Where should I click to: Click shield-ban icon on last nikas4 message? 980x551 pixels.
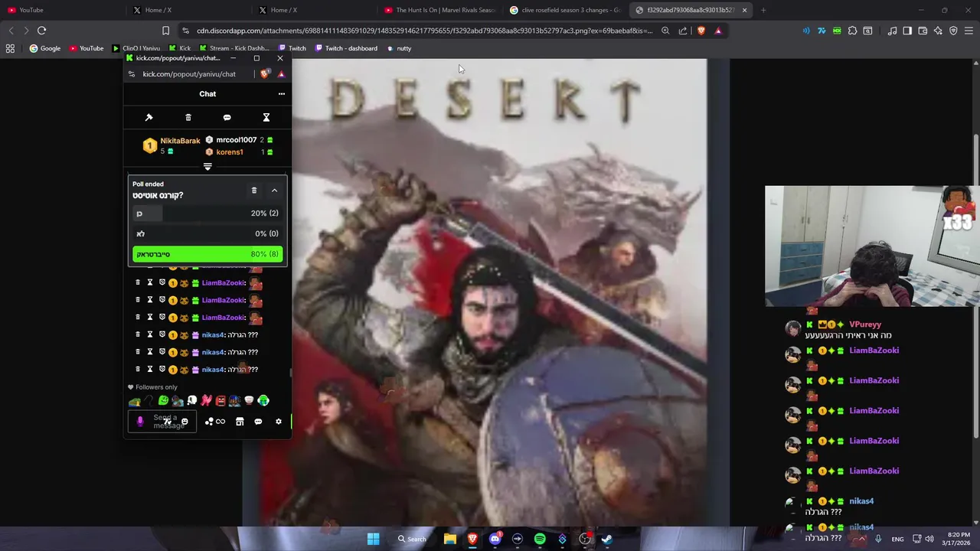point(162,370)
